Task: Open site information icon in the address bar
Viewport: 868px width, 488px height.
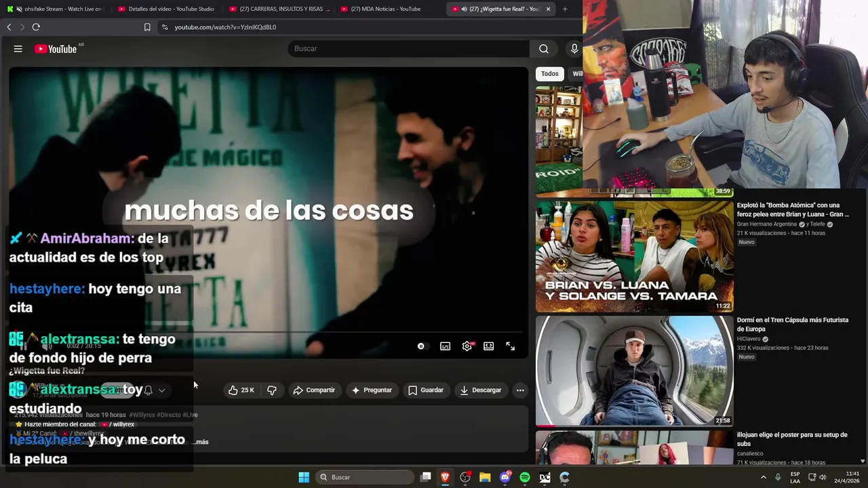Action: click(164, 27)
